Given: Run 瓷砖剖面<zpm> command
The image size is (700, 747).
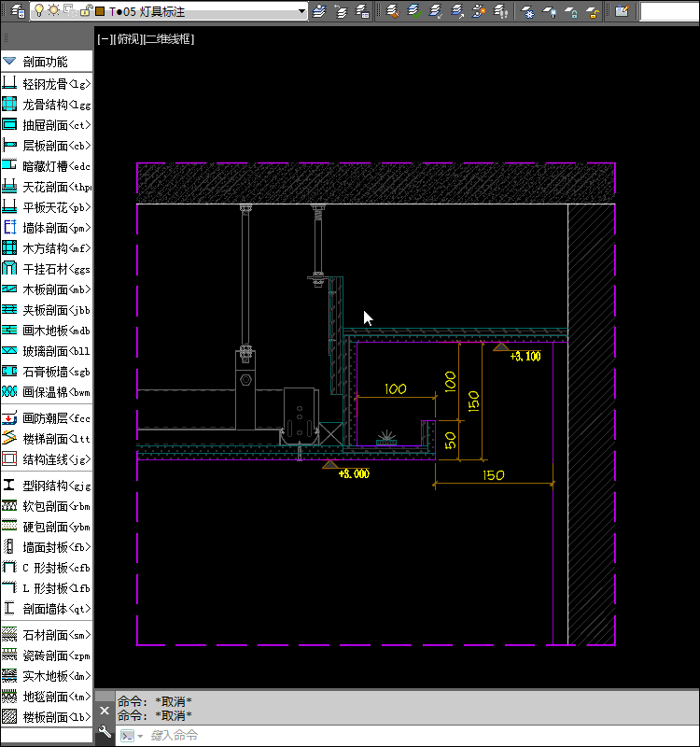Looking at the screenshot, I should [x=47, y=655].
